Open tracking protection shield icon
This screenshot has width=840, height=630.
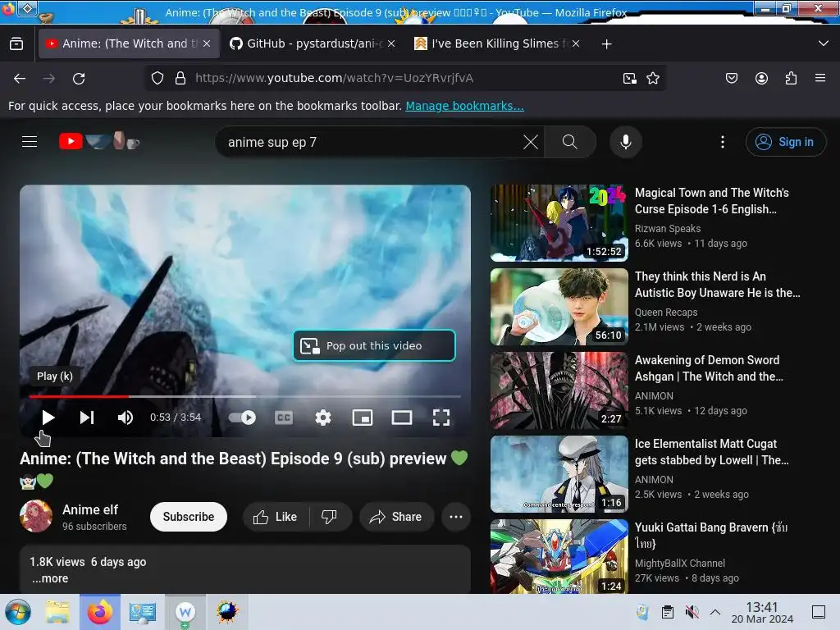coord(157,78)
